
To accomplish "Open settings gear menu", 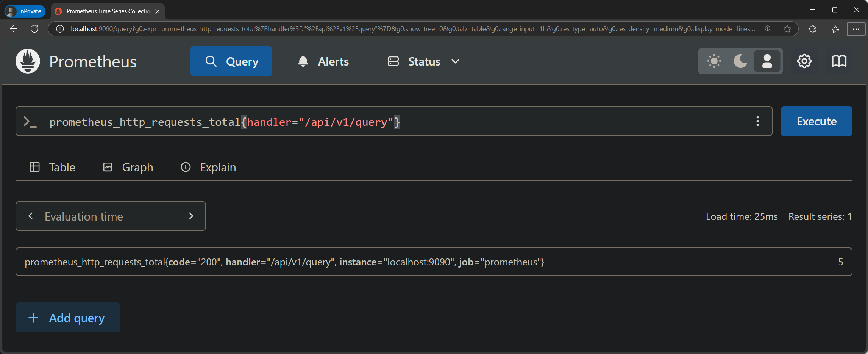I will [x=804, y=61].
